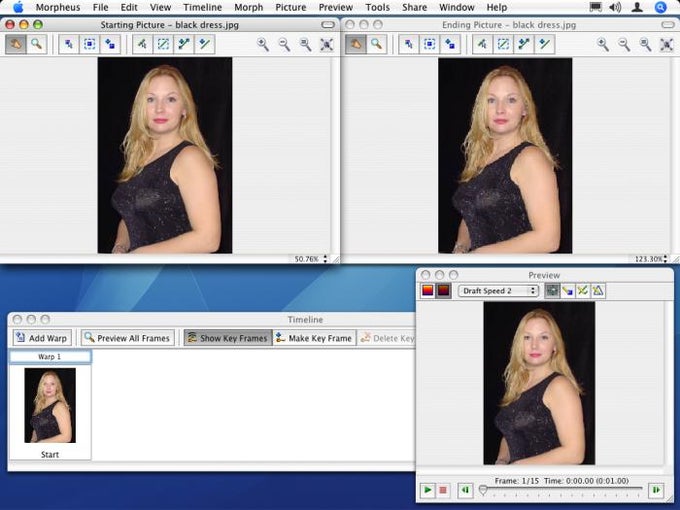The height and width of the screenshot is (510, 680).
Task: Select the magnifier zoom tool in Ending Picture toolbar
Action: (x=377, y=44)
